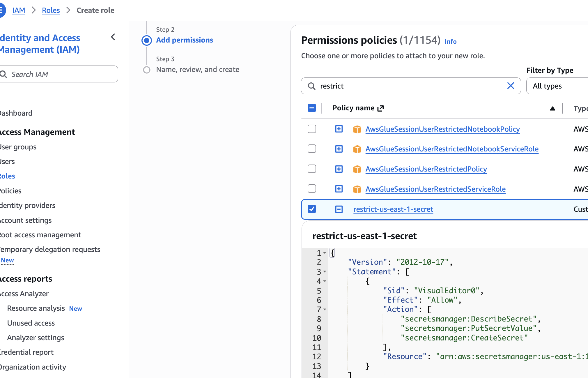Collapse the IAM navigation sidebar chevron
This screenshot has width=588, height=378.
tap(113, 37)
